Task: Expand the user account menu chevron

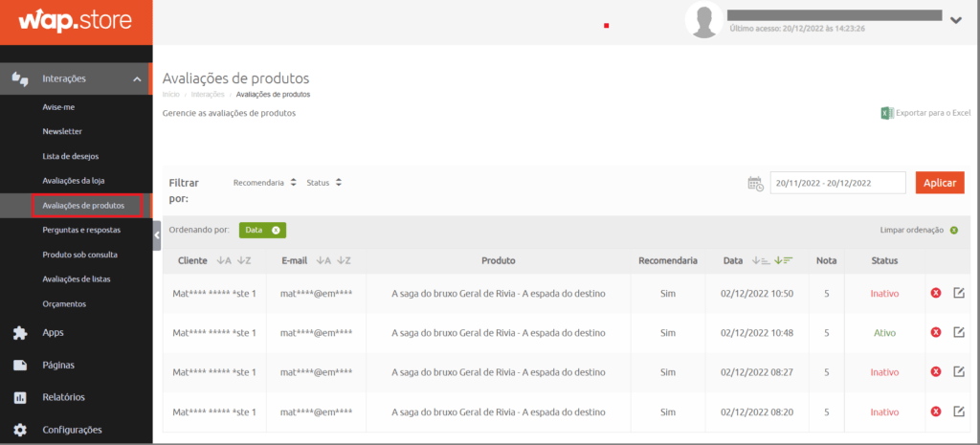Action: (x=955, y=19)
